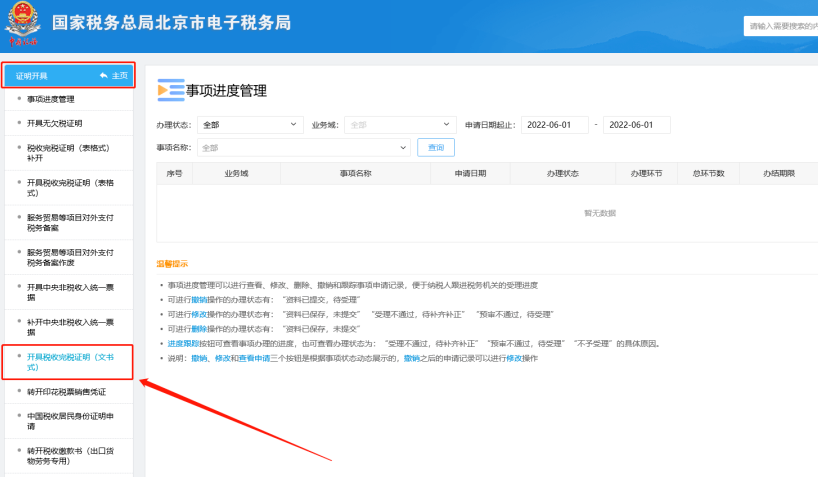Open 开具税收完税证明（文书式） item

(70, 361)
